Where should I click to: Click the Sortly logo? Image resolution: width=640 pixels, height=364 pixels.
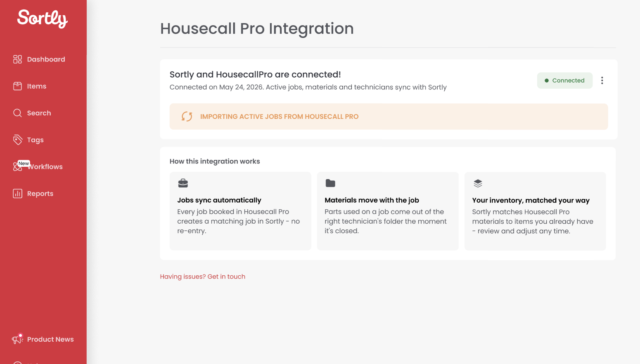click(43, 19)
